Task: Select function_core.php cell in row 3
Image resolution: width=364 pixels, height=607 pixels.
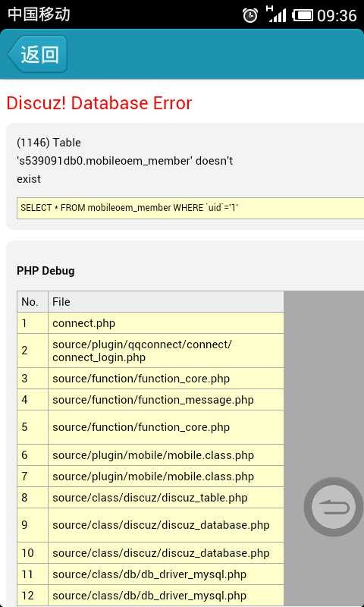Action: 166,379
